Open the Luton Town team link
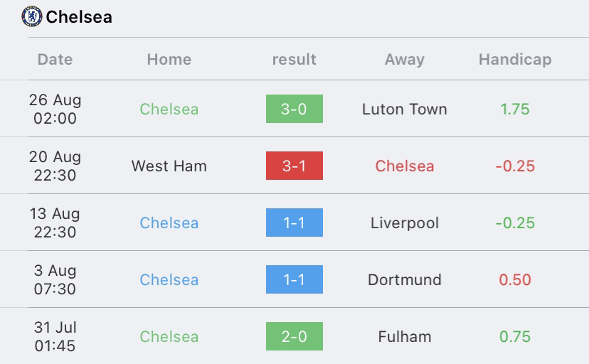 tap(405, 109)
